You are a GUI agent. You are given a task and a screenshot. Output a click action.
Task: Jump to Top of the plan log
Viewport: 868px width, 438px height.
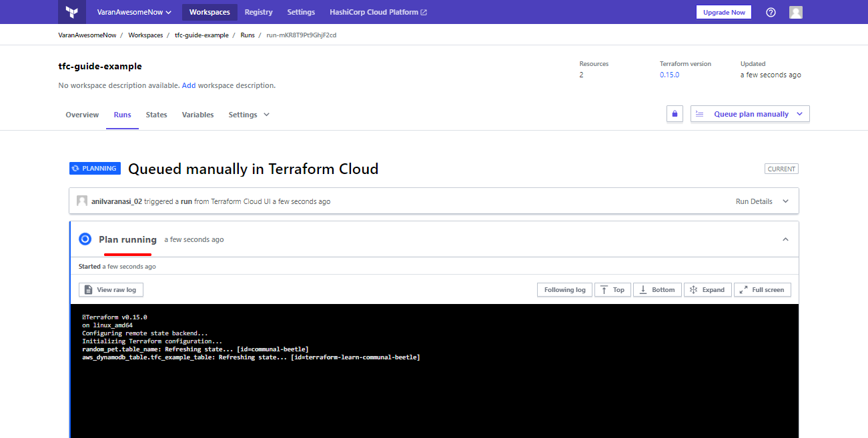click(612, 289)
